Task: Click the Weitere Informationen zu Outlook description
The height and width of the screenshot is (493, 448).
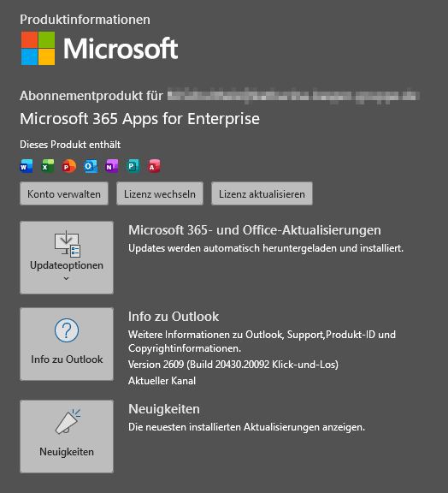Action: tap(262, 342)
